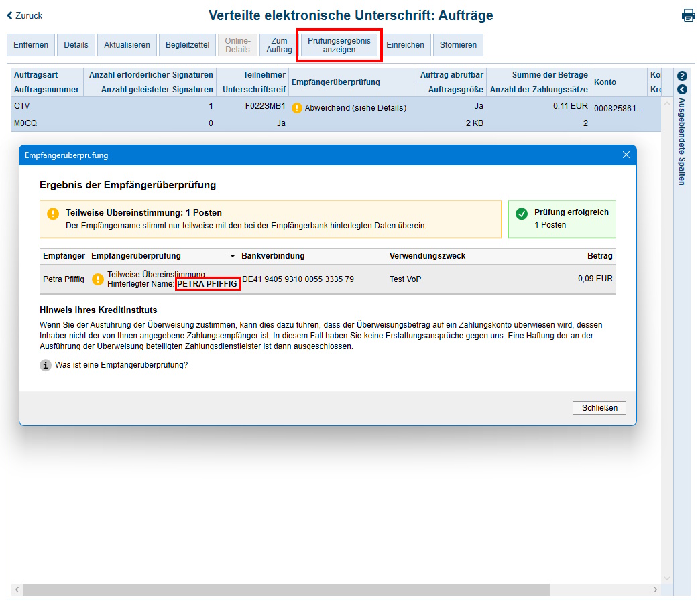Click green checkmark in Prüfung erfolgreich box

pyautogui.click(x=522, y=214)
